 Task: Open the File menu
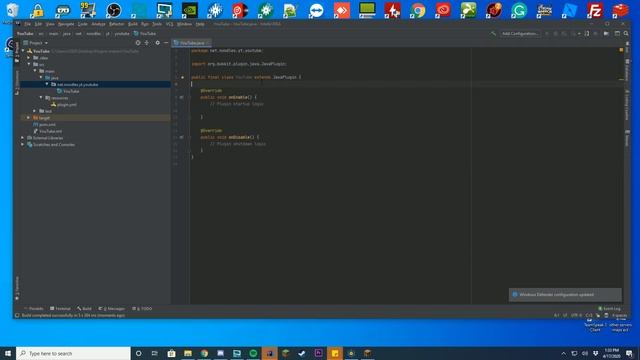(27, 24)
